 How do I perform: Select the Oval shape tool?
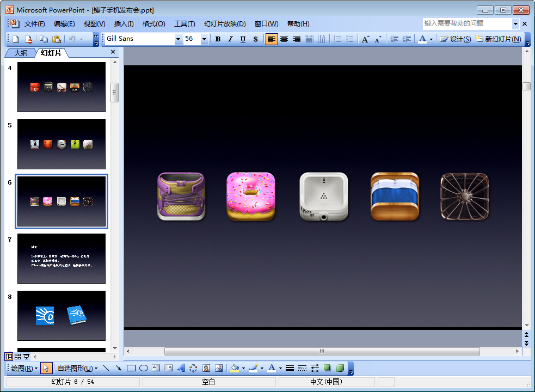pos(144,368)
